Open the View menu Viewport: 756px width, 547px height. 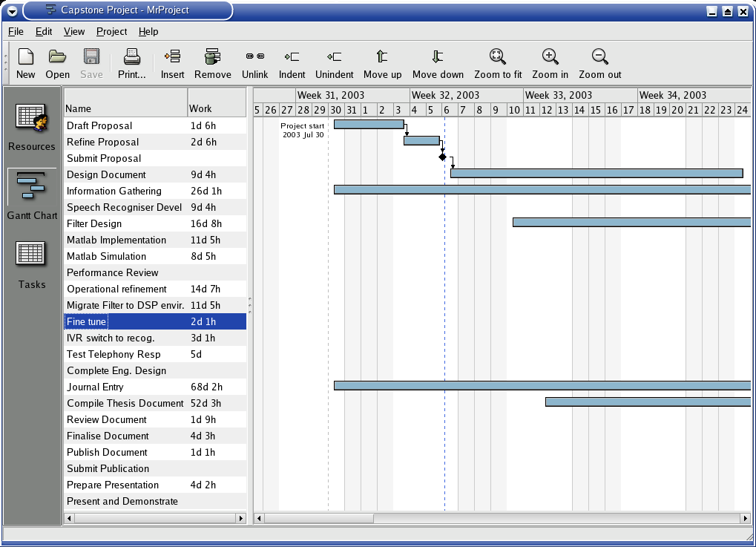[74, 31]
